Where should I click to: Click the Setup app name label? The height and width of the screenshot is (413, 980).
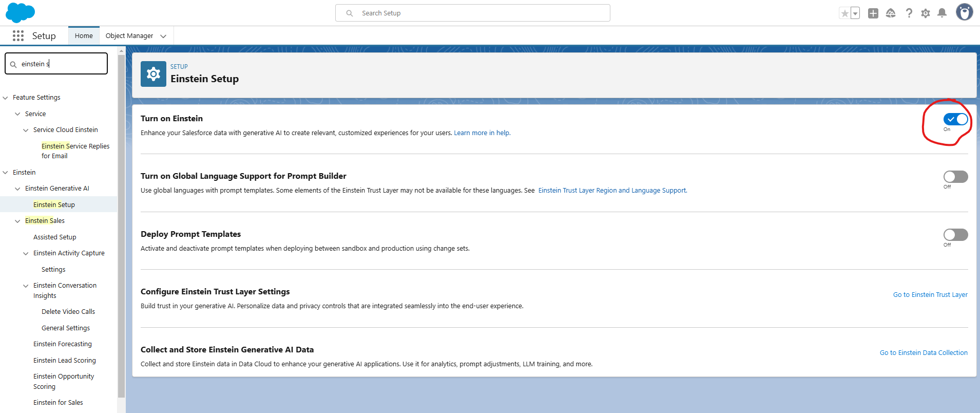[x=44, y=36]
